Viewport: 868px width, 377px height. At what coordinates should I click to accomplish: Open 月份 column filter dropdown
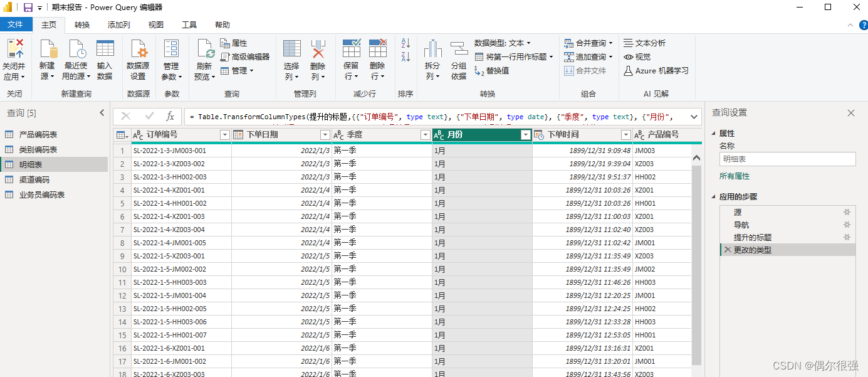click(x=526, y=135)
